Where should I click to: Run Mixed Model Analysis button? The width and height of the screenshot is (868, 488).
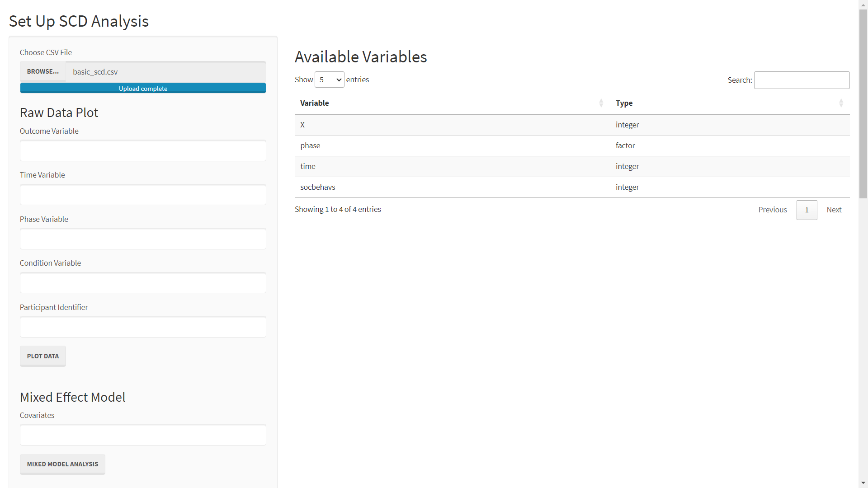(62, 464)
